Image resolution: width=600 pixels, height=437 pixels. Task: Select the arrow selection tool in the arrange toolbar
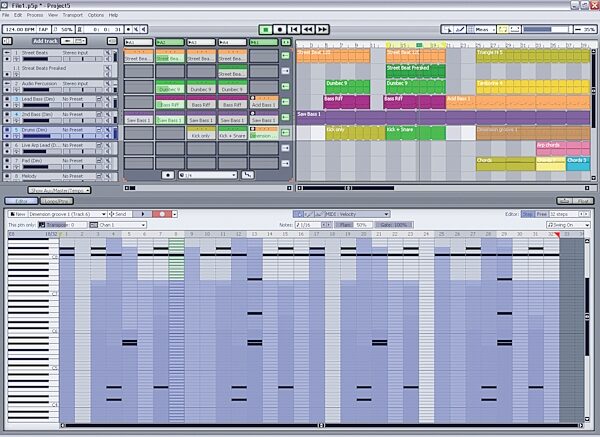[x=447, y=29]
